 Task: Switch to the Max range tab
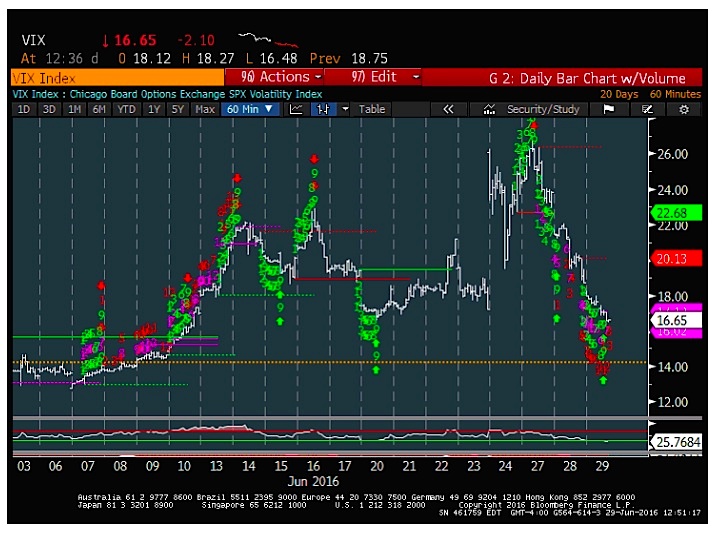pyautogui.click(x=205, y=109)
